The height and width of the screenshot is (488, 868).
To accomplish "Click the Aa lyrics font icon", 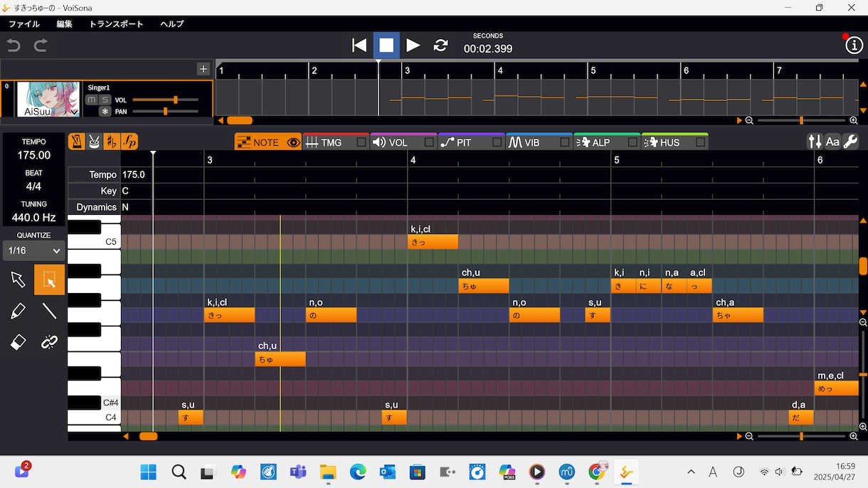I will pos(832,142).
